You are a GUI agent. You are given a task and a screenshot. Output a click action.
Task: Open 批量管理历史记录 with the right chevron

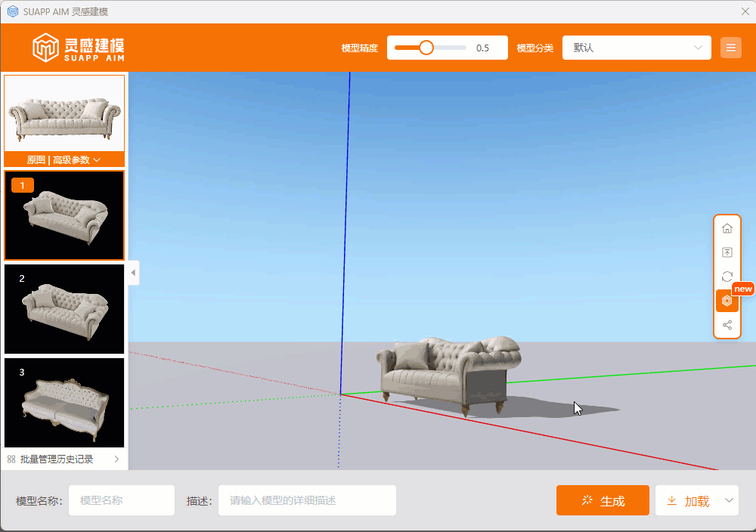pyautogui.click(x=116, y=459)
